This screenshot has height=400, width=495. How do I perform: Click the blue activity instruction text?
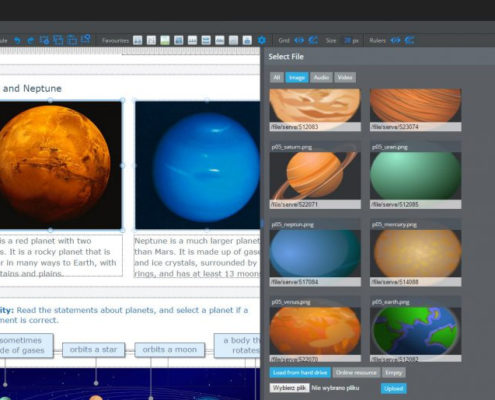coord(124,315)
